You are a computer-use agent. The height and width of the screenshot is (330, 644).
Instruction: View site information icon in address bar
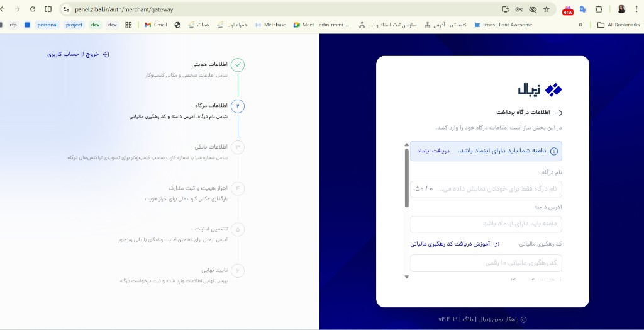pyautogui.click(x=66, y=9)
